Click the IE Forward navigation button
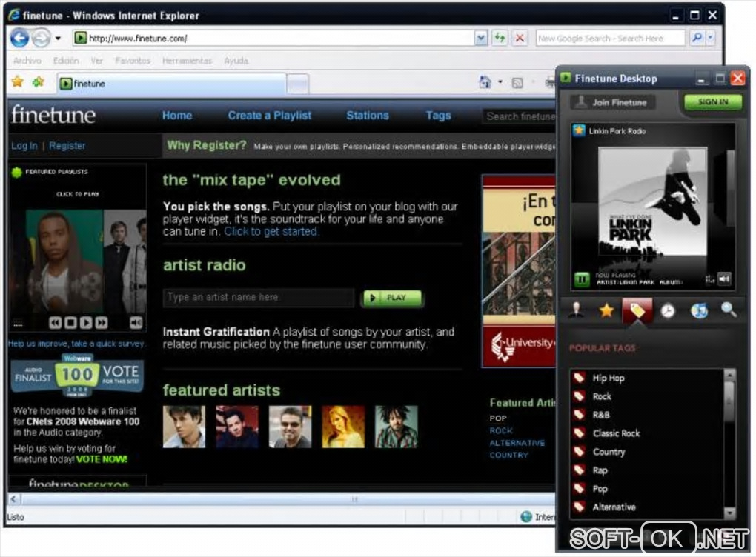The height and width of the screenshot is (557, 756). pyautogui.click(x=42, y=38)
